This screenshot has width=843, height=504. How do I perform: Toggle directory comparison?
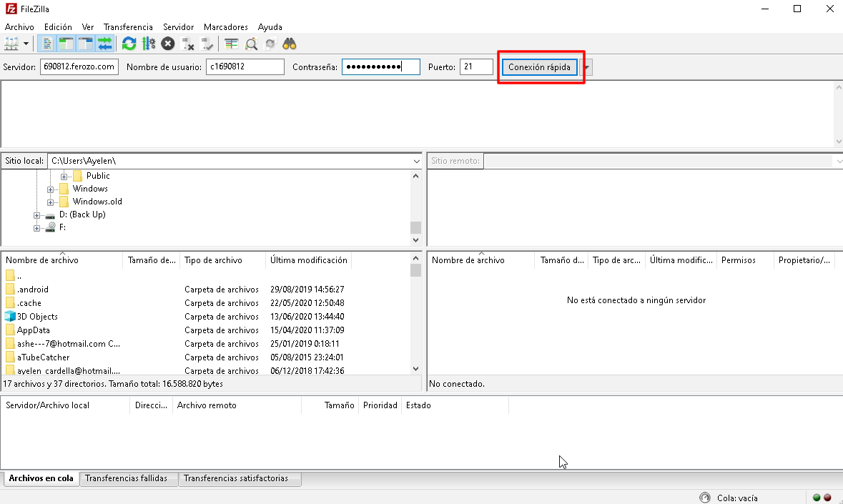click(x=251, y=44)
